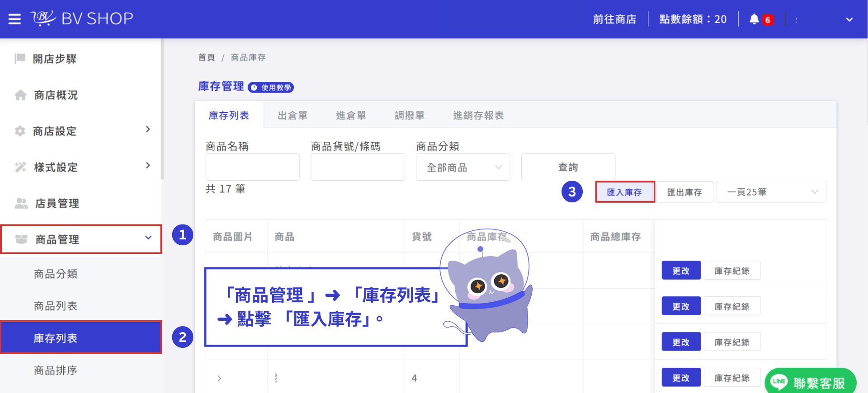The image size is (868, 393).
Task: Click the first row's 更改 button
Action: 681,271
